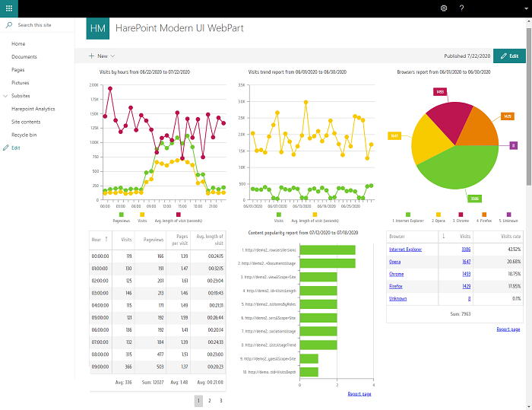The width and height of the screenshot is (532, 410).
Task: Open Site contents
Action: point(26,122)
